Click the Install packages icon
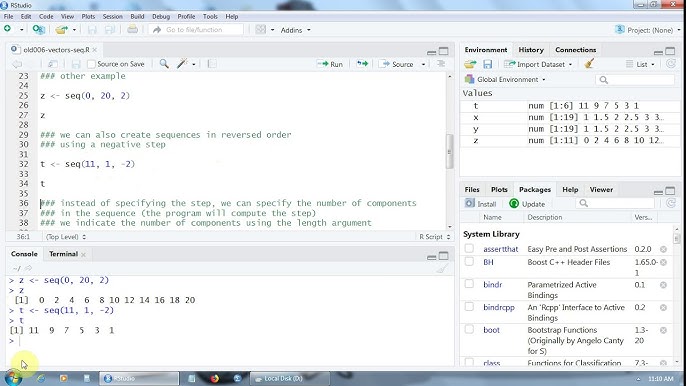The width and height of the screenshot is (686, 386). (480, 204)
